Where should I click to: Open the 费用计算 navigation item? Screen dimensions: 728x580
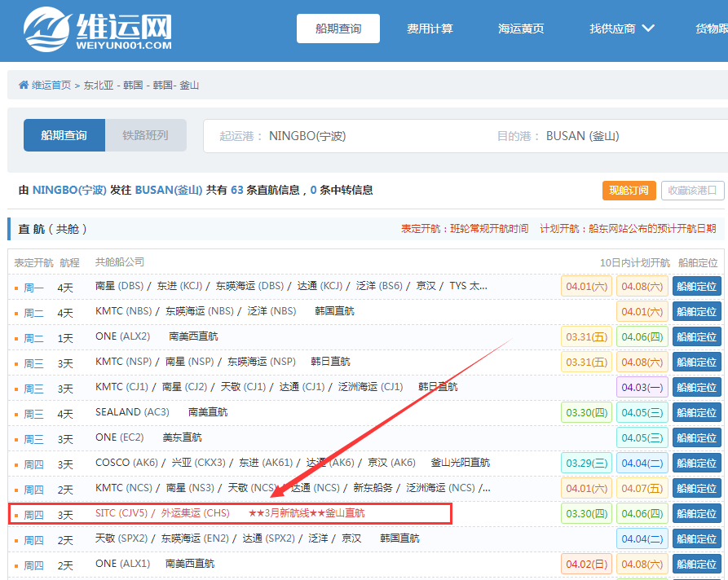point(430,29)
